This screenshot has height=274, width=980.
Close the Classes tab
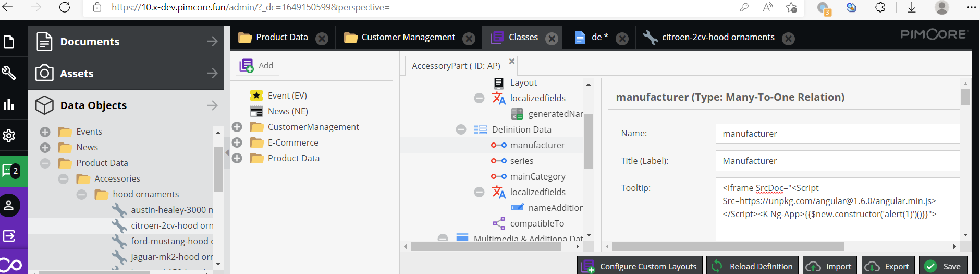click(552, 39)
